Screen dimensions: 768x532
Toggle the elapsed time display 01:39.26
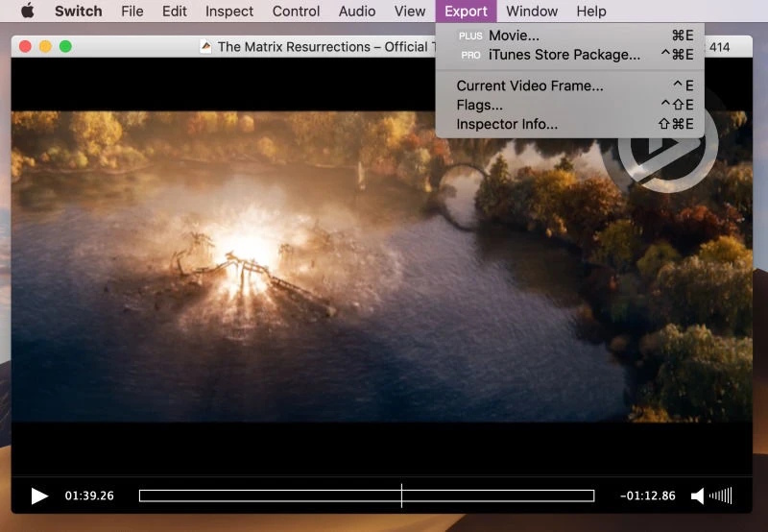[89, 496]
